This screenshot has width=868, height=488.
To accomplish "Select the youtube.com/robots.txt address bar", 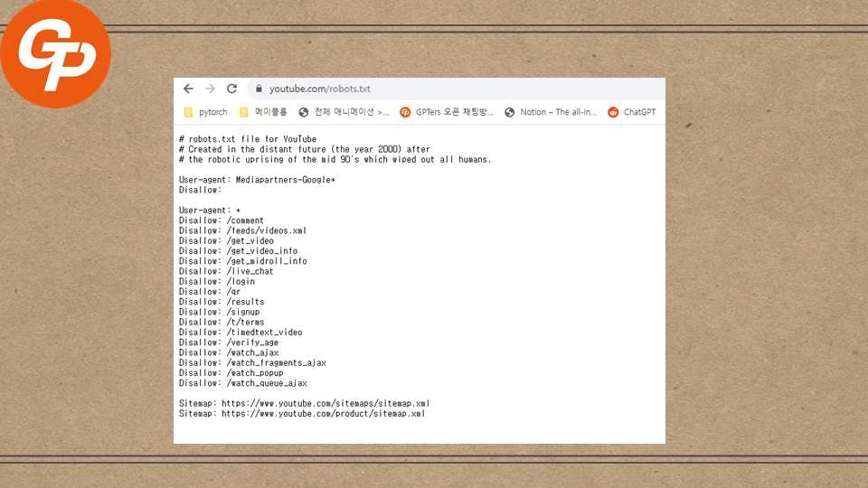I will point(456,89).
